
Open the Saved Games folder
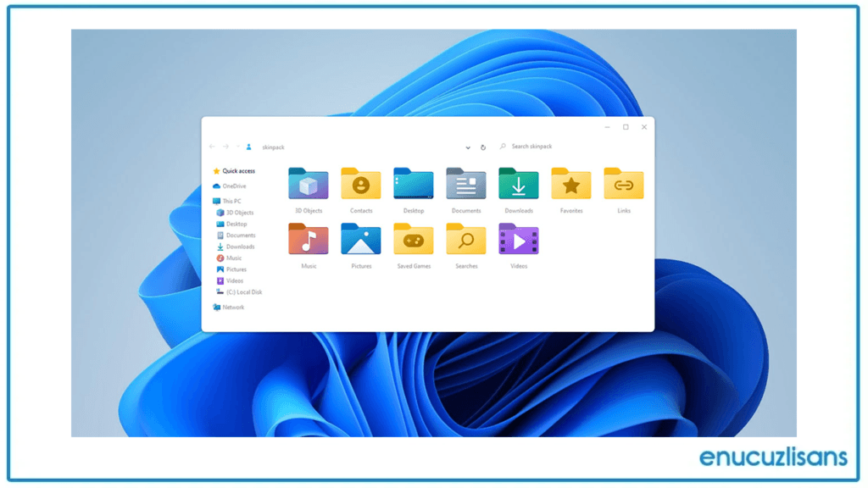tap(413, 239)
